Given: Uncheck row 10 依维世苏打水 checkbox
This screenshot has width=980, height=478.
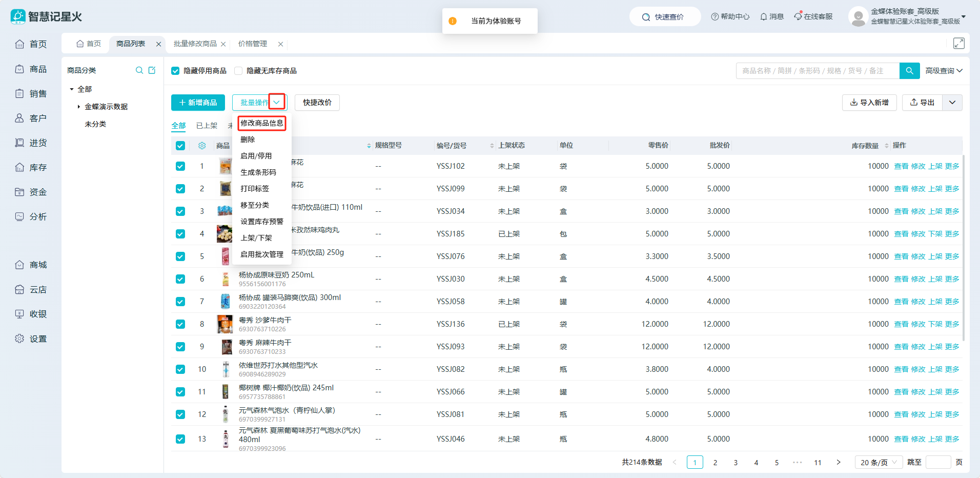Looking at the screenshot, I should tap(180, 369).
